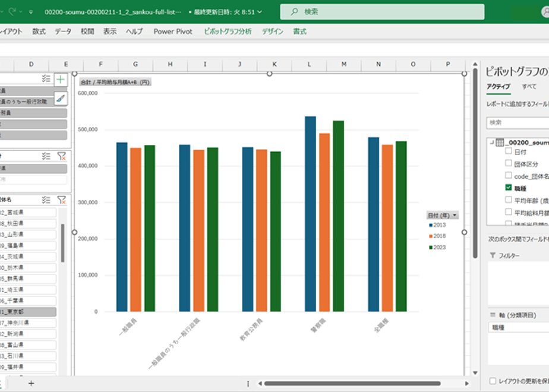Select the 埼玉県 slicer item
This screenshot has height=392, width=549.
point(28,289)
